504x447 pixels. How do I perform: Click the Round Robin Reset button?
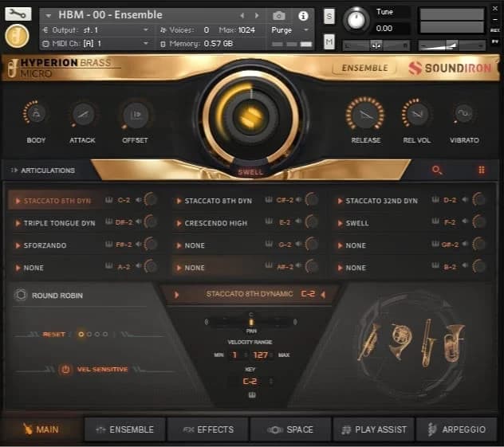(53, 334)
